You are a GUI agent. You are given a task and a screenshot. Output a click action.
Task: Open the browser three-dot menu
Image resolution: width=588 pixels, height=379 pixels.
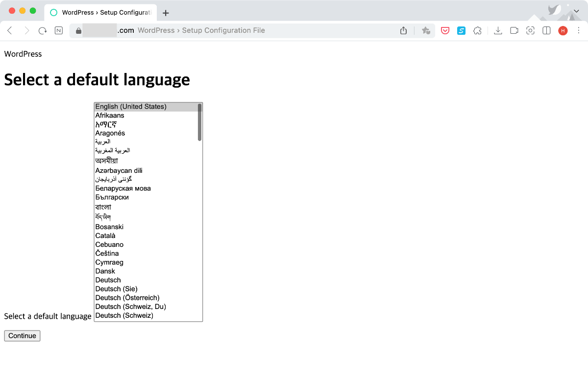[578, 30]
